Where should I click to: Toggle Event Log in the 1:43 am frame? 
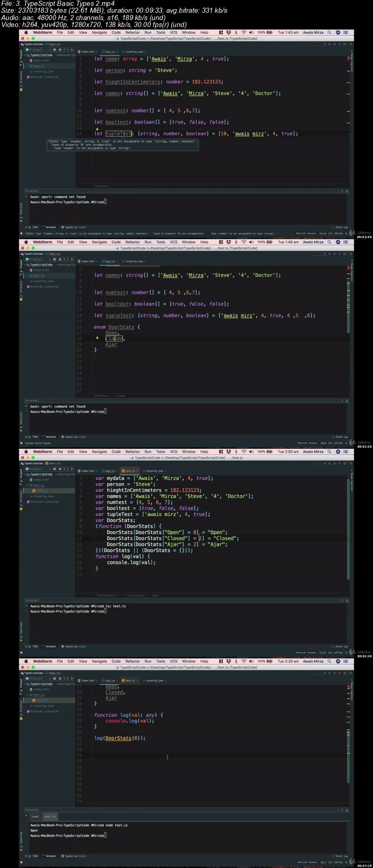coord(340,227)
